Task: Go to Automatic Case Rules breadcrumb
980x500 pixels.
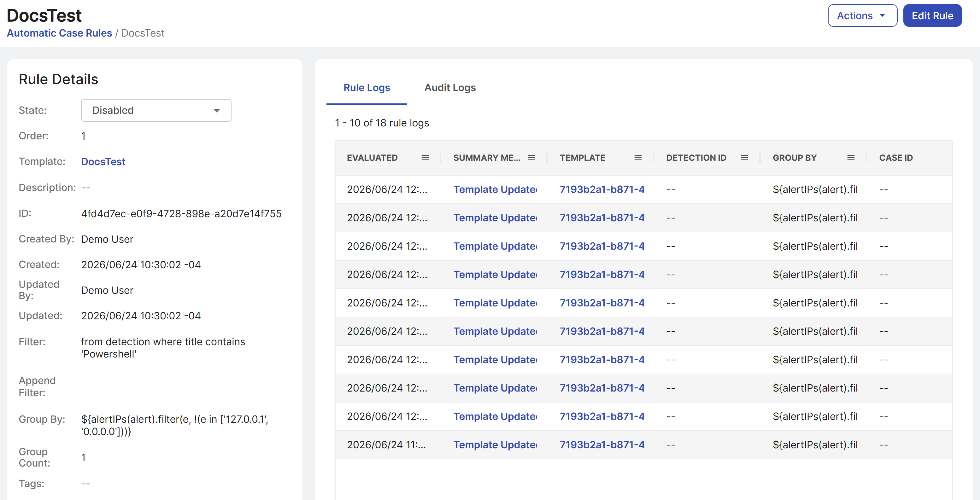Action: tap(59, 33)
